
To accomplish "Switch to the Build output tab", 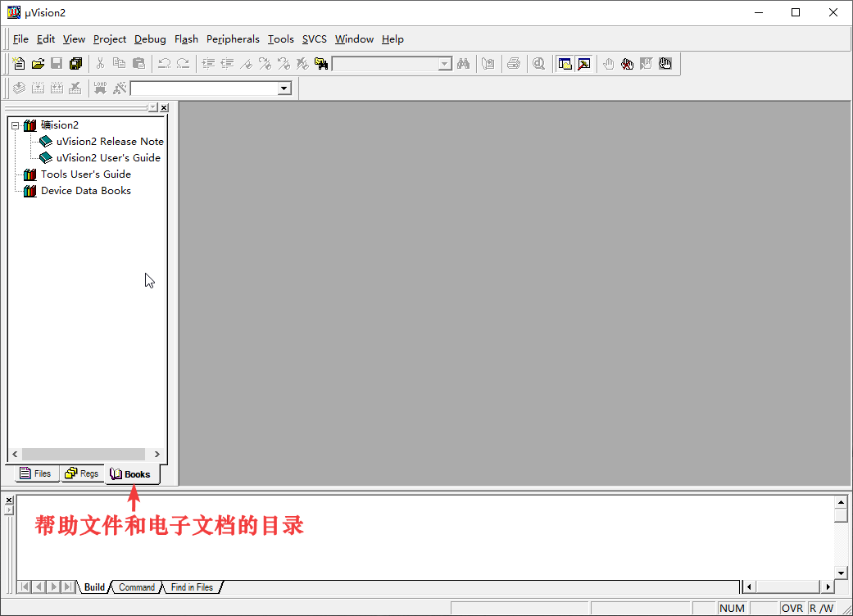I will pyautogui.click(x=94, y=587).
